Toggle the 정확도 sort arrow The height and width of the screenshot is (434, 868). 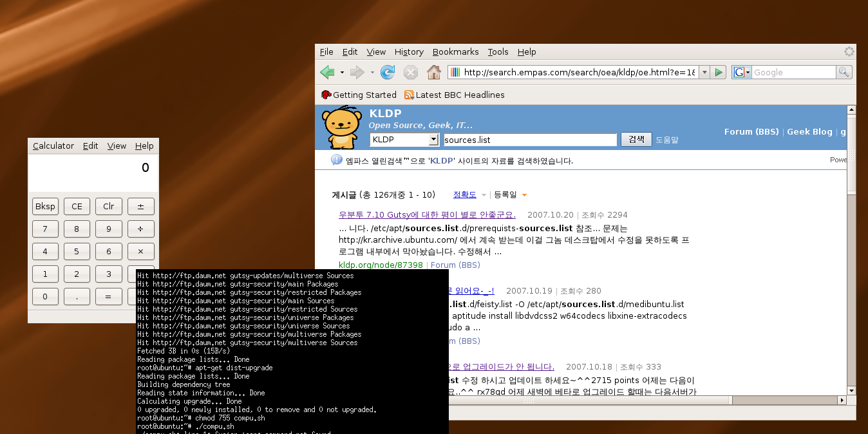484,195
